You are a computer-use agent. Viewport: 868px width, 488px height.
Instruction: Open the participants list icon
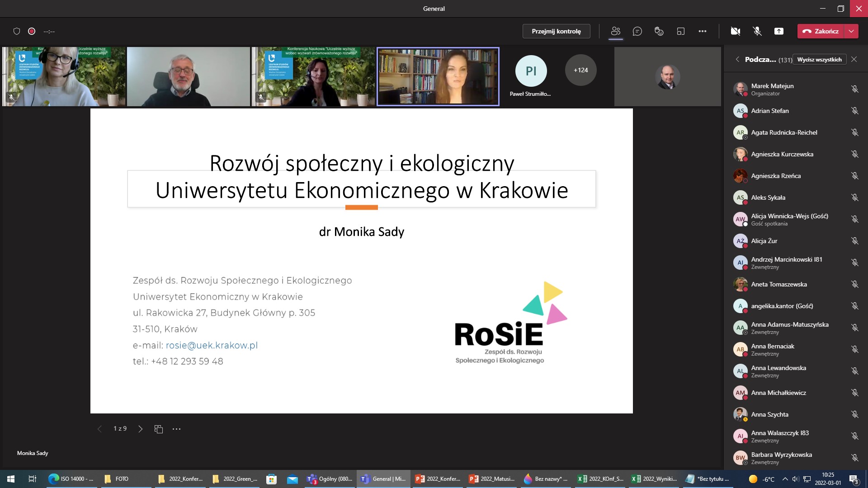click(x=615, y=31)
